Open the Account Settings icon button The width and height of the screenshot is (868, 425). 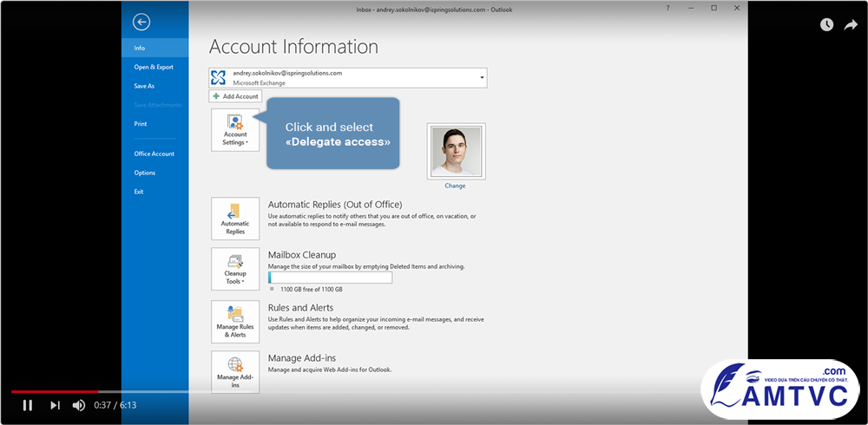235,130
